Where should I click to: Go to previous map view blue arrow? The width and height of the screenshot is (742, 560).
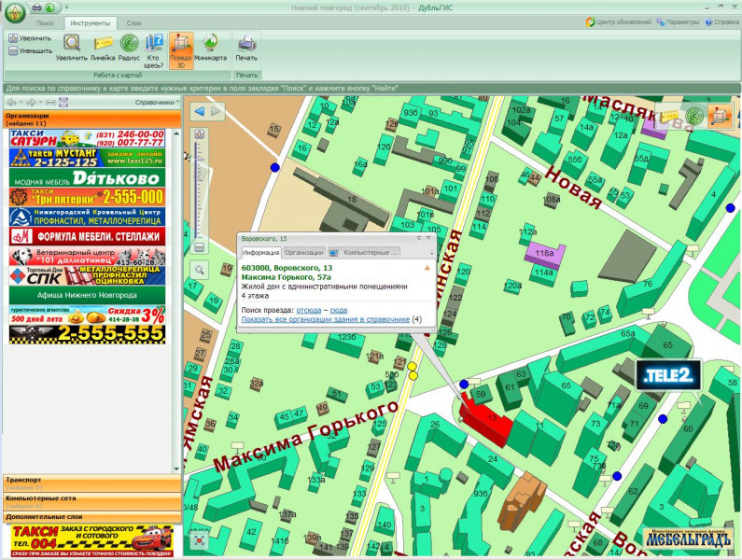pyautogui.click(x=199, y=111)
